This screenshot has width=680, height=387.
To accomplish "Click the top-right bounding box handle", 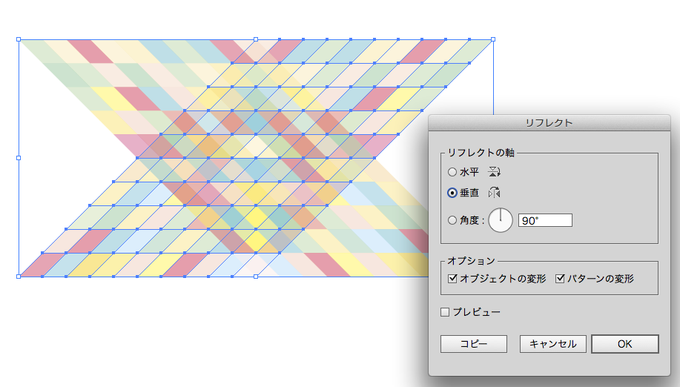I will (493, 39).
